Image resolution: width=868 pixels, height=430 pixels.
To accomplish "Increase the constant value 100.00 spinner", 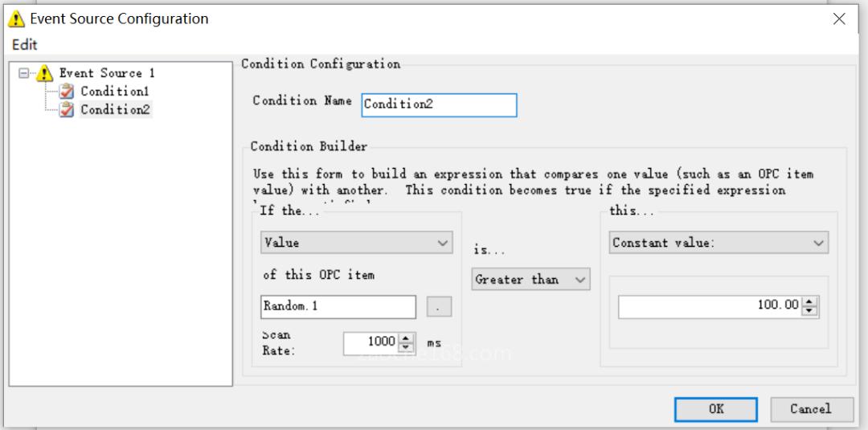I will [x=810, y=301].
